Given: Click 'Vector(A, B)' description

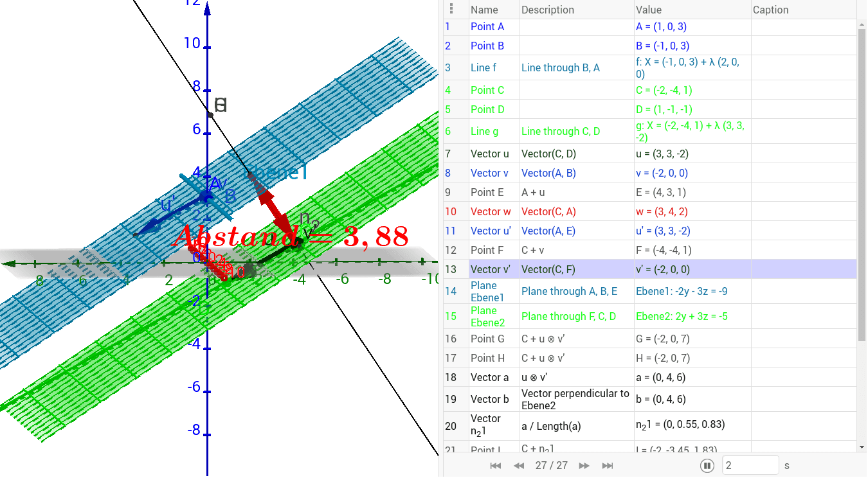Looking at the screenshot, I should pyautogui.click(x=548, y=173).
